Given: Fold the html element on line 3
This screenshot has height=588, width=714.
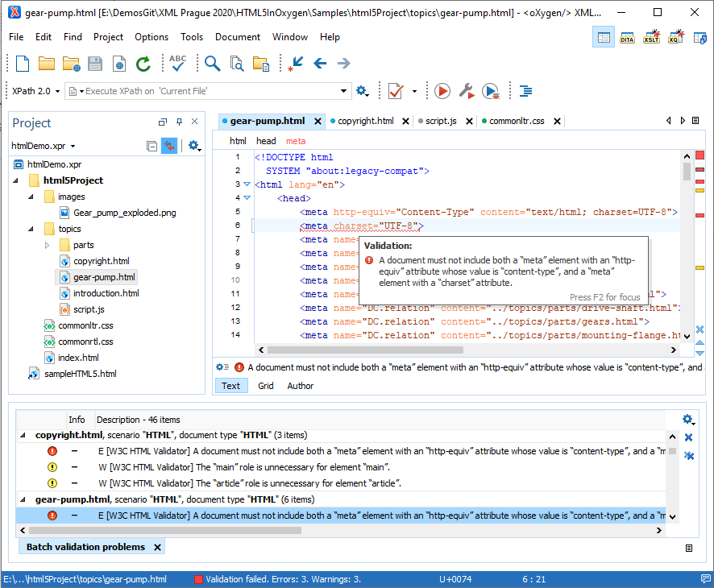Looking at the screenshot, I should 247,184.
